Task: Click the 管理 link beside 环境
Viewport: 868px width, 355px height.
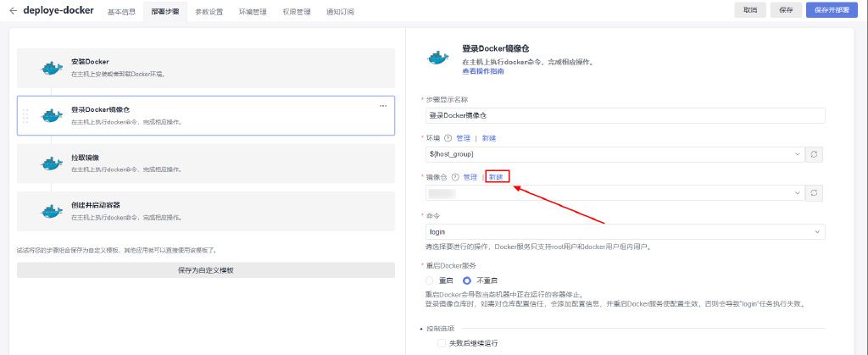Action: coord(463,138)
